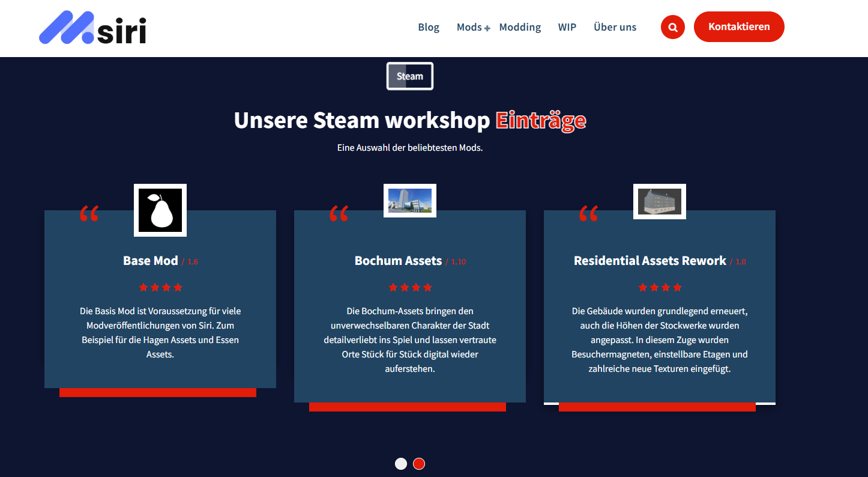Select the second red carousel dot
The height and width of the screenshot is (477, 868).
pos(419,464)
